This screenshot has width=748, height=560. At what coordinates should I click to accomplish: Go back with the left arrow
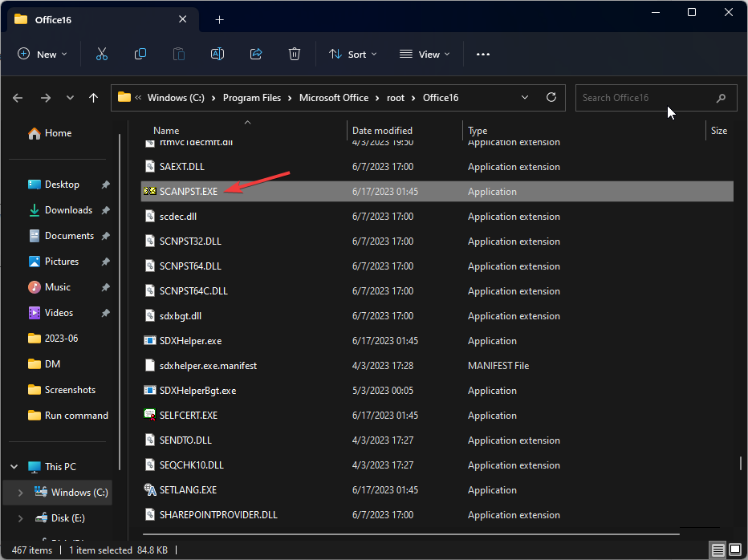pyautogui.click(x=18, y=98)
